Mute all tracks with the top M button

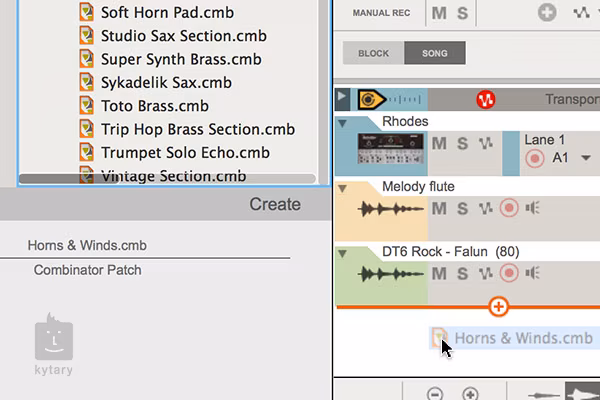(439, 13)
